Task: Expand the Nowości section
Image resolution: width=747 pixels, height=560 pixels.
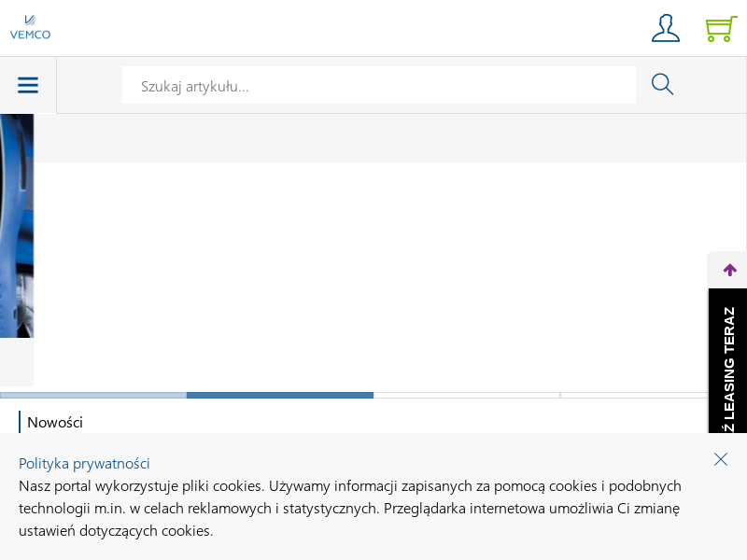Action: tap(54, 423)
